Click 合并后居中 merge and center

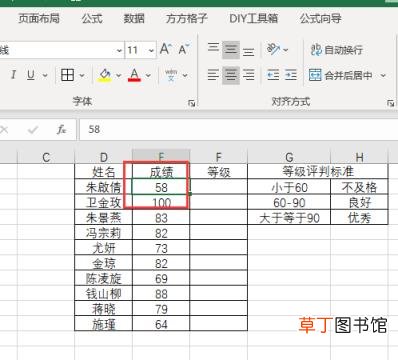(340, 75)
